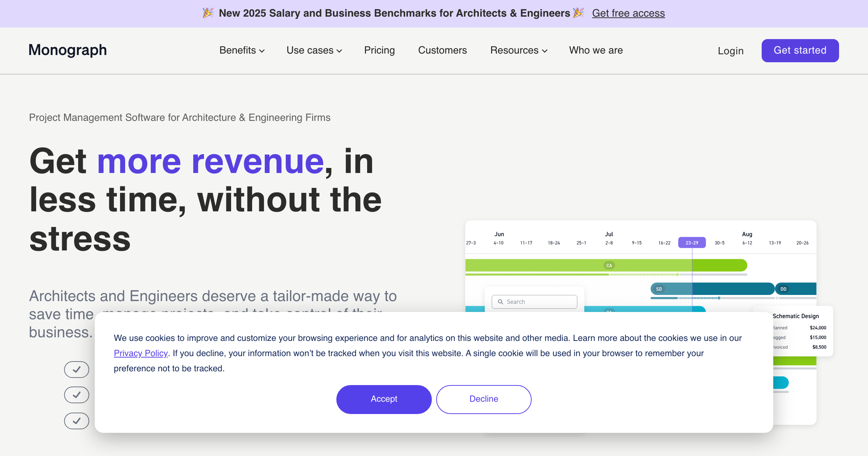The image size is (868, 456).
Task: Click the Schematic Design card title
Action: 796,316
